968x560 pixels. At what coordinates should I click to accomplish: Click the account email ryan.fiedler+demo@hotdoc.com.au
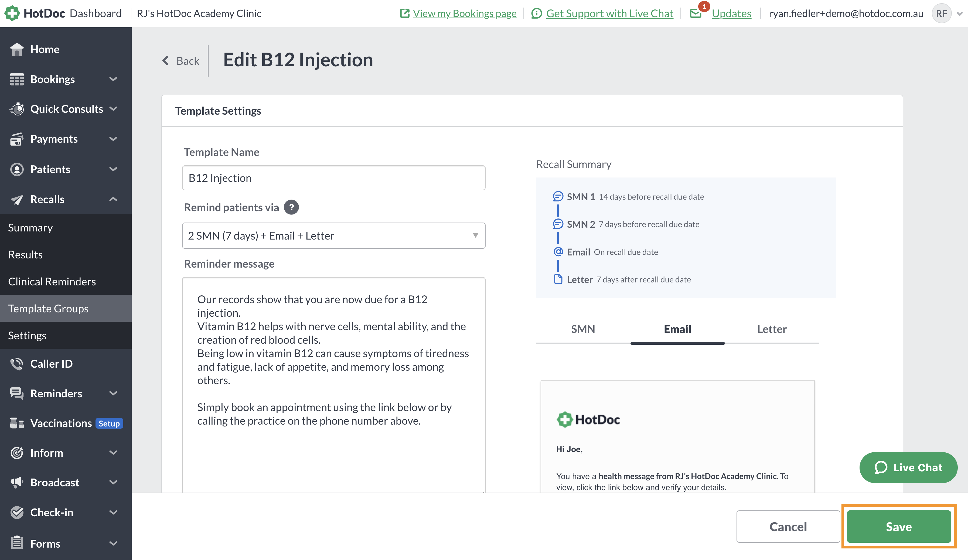(x=846, y=13)
